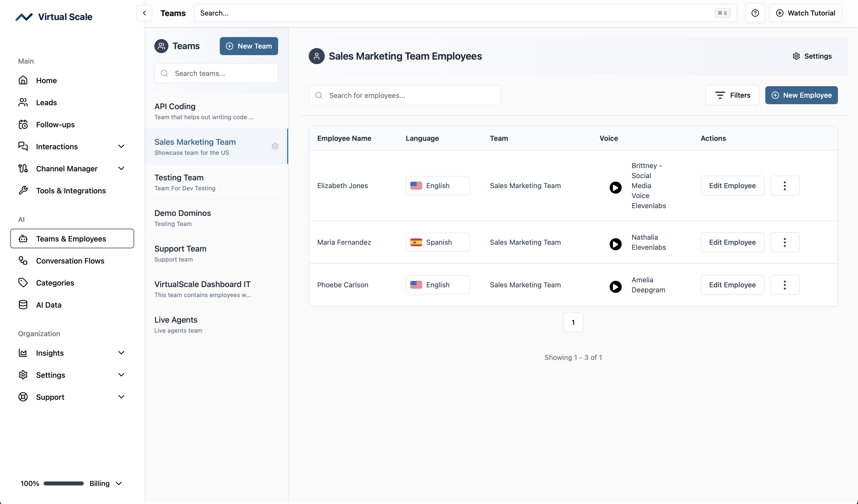Go to AI Data section
Image resolution: width=858 pixels, height=504 pixels.
click(49, 305)
